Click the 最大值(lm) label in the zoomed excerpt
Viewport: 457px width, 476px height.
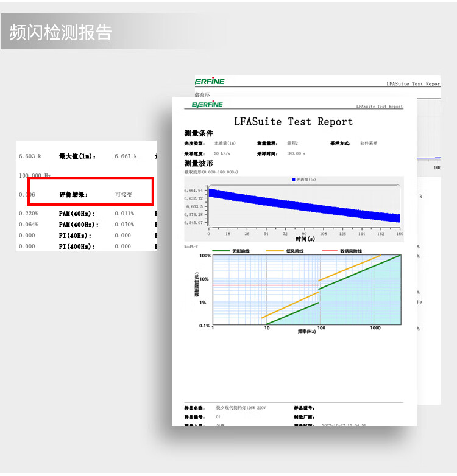tap(77, 156)
